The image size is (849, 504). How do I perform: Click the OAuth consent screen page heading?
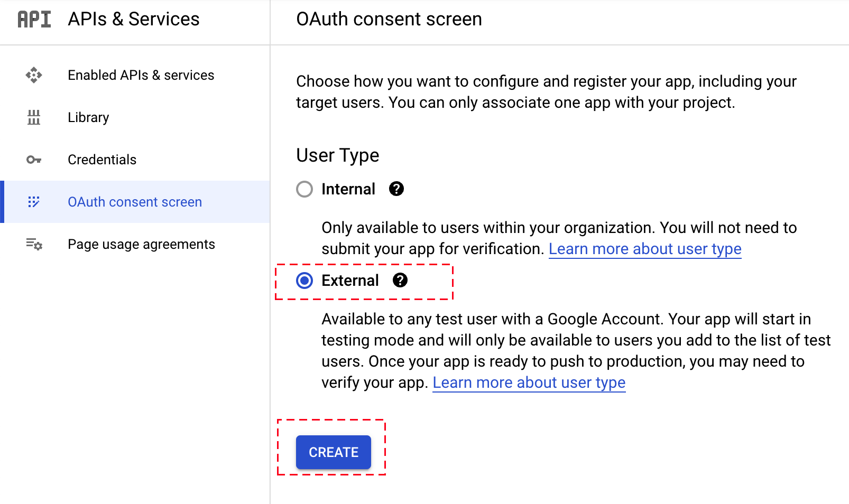pyautogui.click(x=389, y=19)
